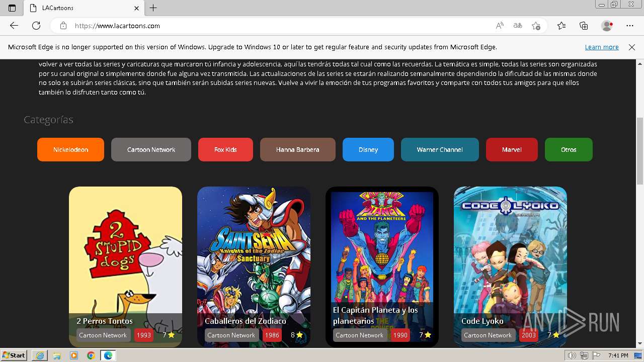
Task: View site information lock icon
Action: tap(63, 26)
